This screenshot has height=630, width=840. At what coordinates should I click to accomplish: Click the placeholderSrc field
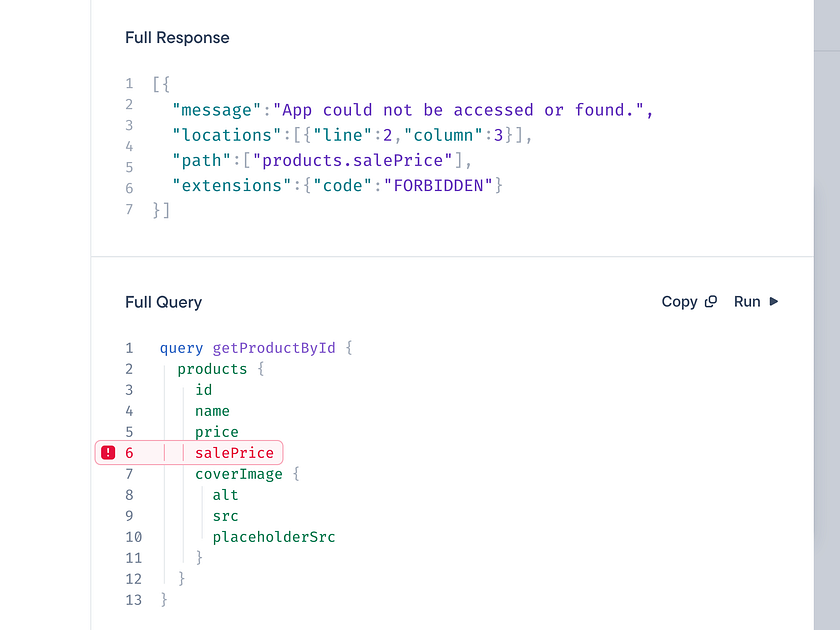[x=274, y=537]
